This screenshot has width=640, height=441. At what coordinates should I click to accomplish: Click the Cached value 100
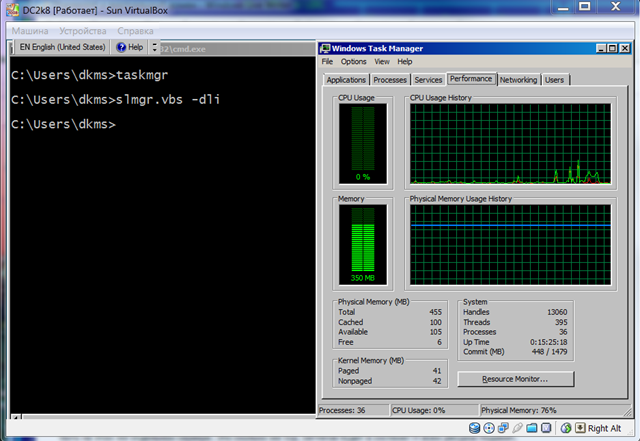click(x=436, y=322)
